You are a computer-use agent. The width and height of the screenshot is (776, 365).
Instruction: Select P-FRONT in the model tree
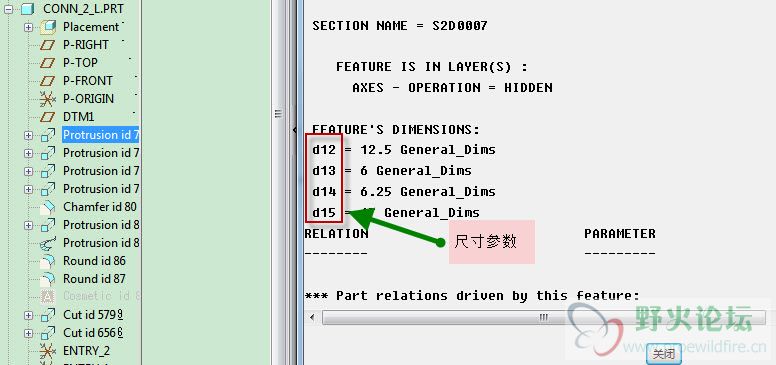coord(88,81)
